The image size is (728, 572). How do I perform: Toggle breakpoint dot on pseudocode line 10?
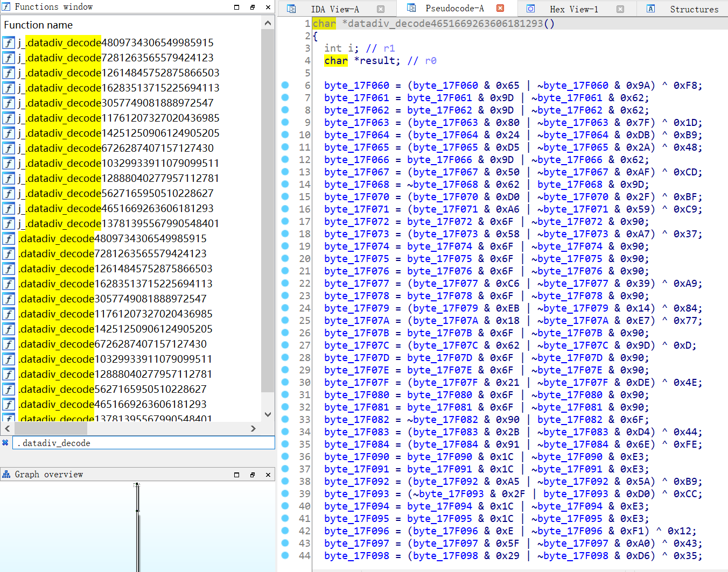coord(285,135)
